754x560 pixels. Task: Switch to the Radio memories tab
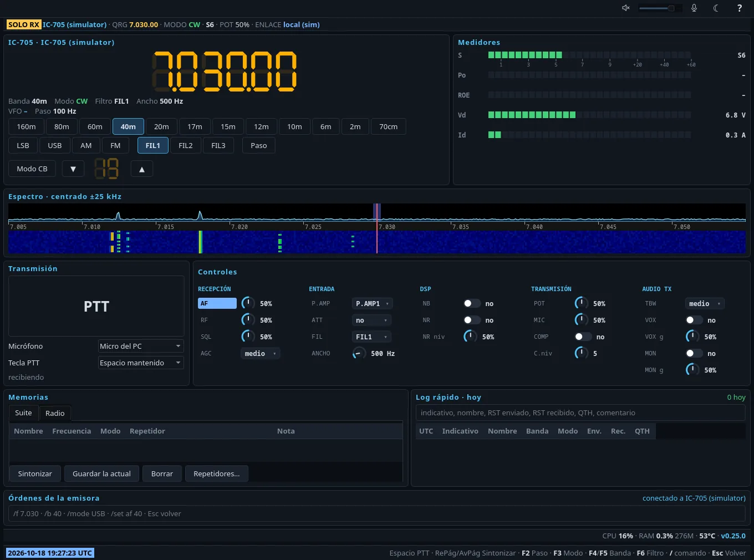pos(55,413)
